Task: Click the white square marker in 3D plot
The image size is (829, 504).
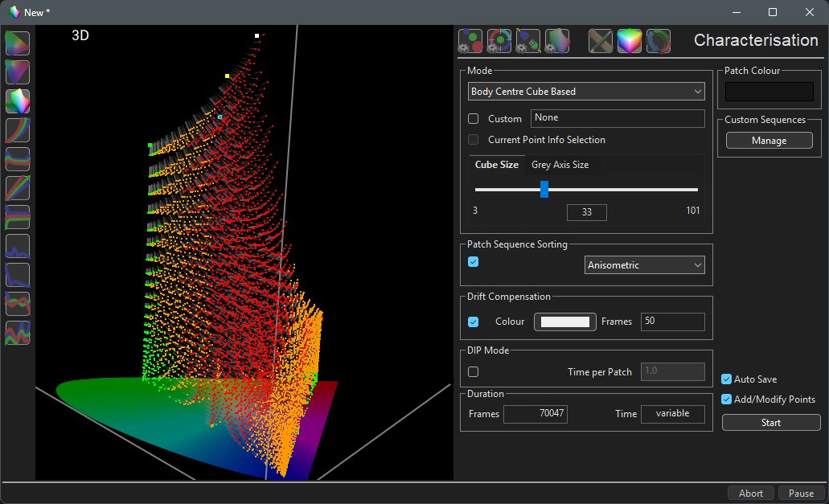Action: 257,36
